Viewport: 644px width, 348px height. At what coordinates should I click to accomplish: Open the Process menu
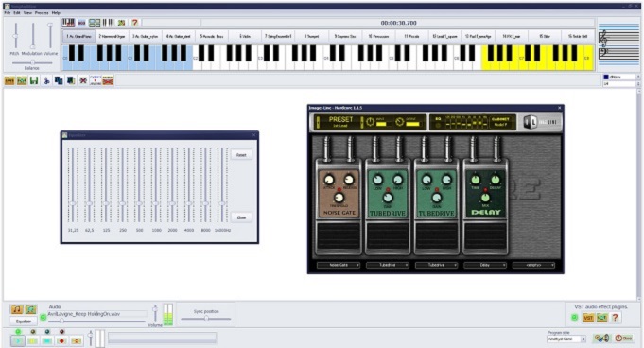point(42,12)
